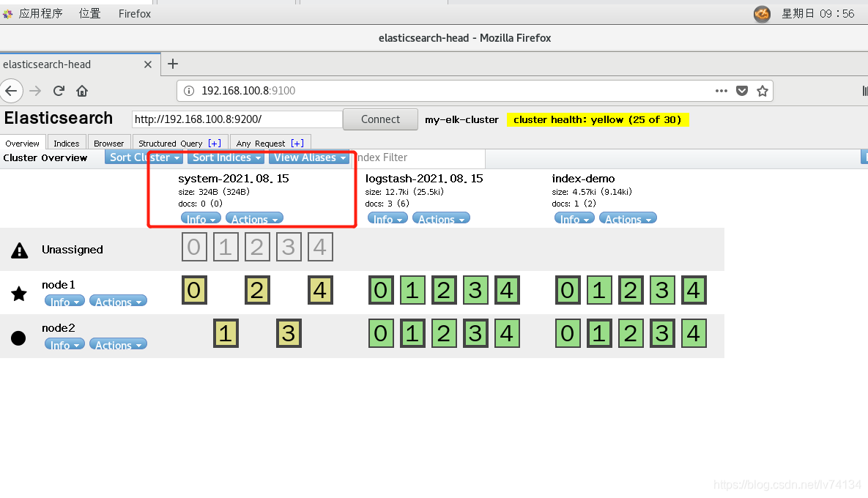Select node1 system shard 0
This screenshot has height=498, width=868.
pyautogui.click(x=194, y=290)
